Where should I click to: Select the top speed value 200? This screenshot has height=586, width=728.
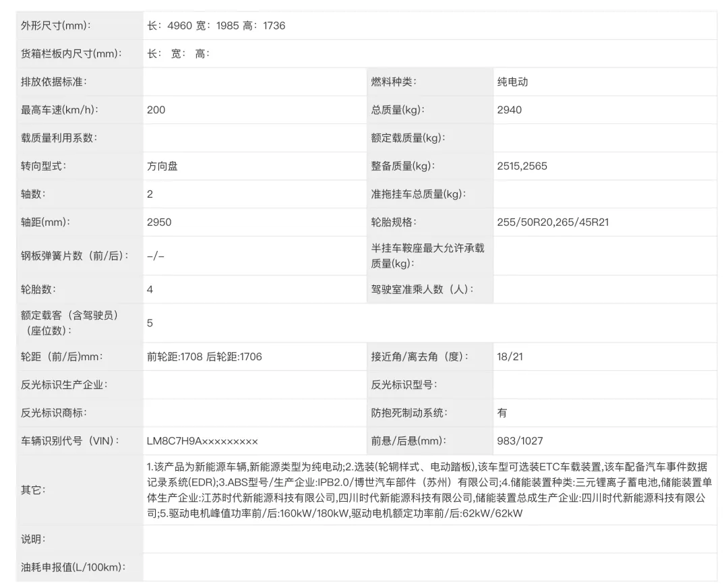point(156,110)
